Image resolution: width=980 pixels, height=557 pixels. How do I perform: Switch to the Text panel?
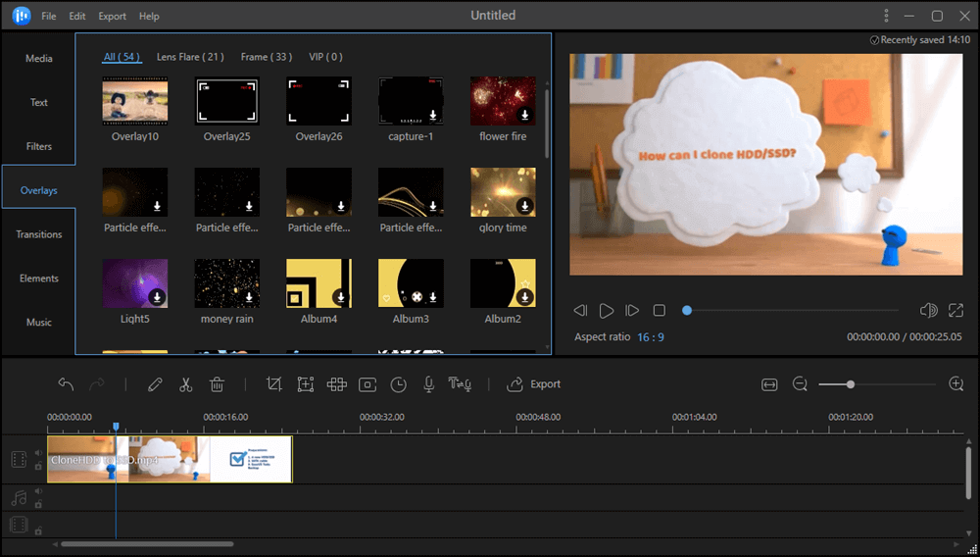39,102
